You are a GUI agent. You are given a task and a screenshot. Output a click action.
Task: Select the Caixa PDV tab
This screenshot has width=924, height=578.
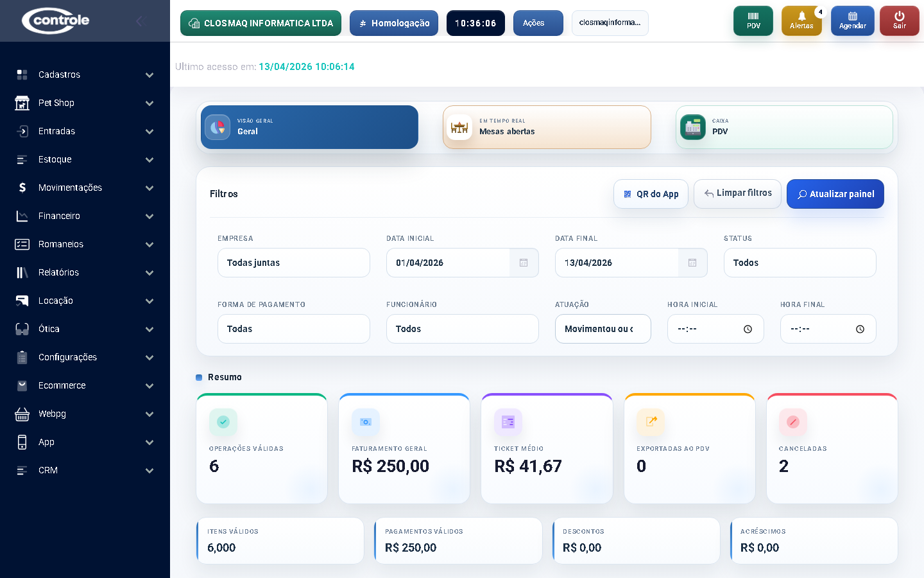(784, 127)
